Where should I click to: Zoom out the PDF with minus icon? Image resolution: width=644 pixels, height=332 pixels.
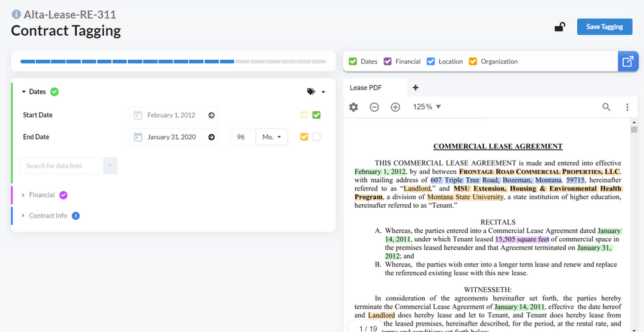[374, 107]
